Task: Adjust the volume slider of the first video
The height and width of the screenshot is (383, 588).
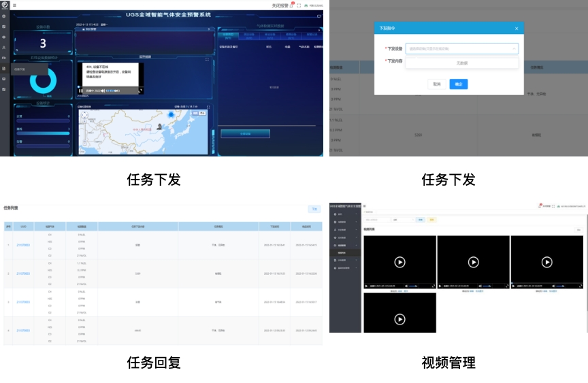Action: point(414,286)
